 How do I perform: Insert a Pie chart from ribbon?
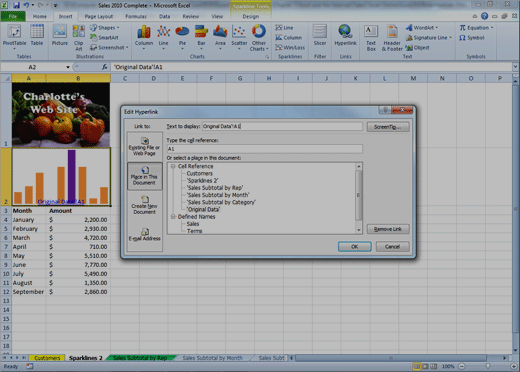[x=182, y=37]
